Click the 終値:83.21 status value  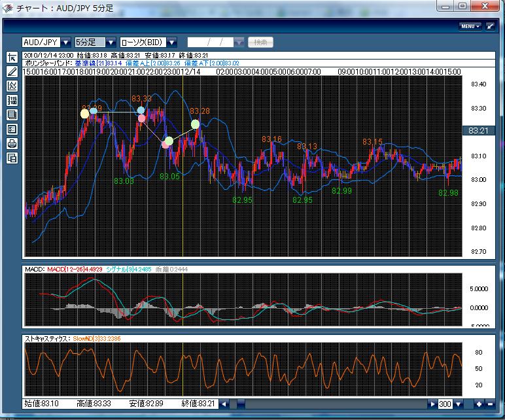[x=198, y=404]
